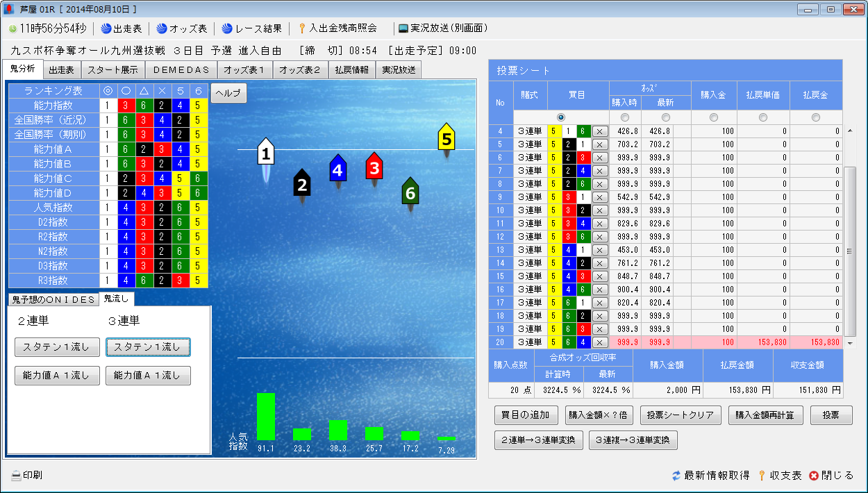Select the radio button under 払戻金 column
This screenshot has width=868, height=493.
point(816,117)
